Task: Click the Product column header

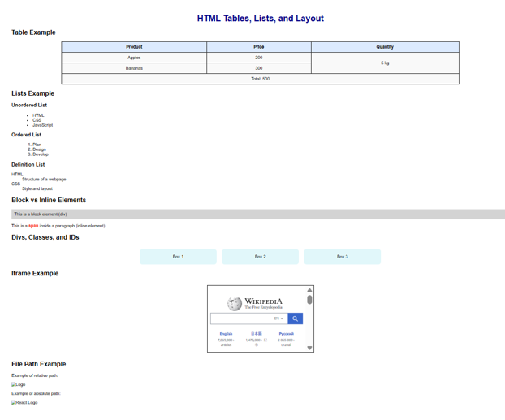Action: click(x=134, y=47)
